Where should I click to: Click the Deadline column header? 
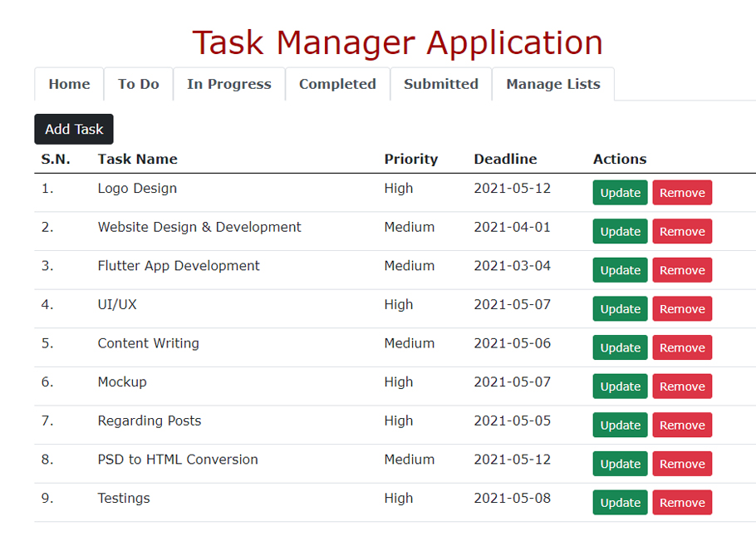(x=504, y=159)
